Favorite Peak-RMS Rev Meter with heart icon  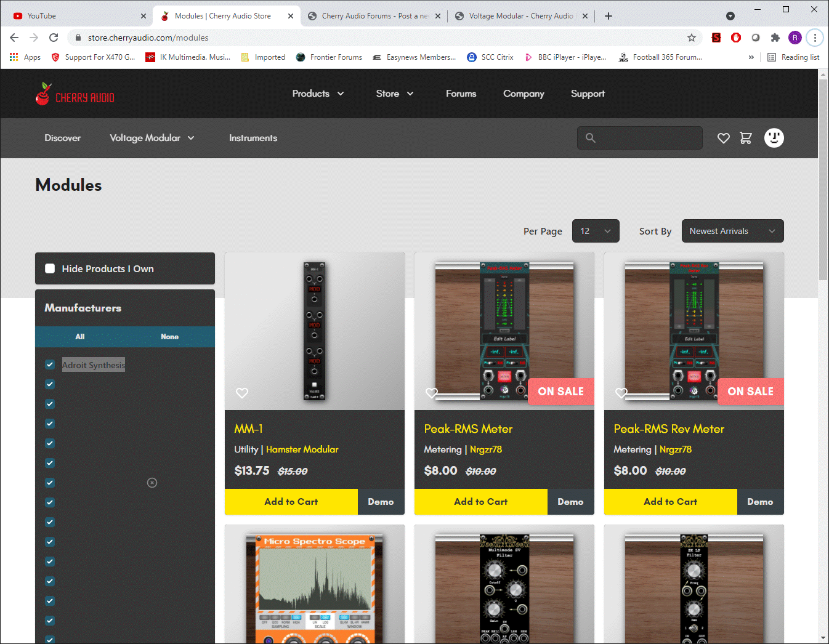coord(621,393)
